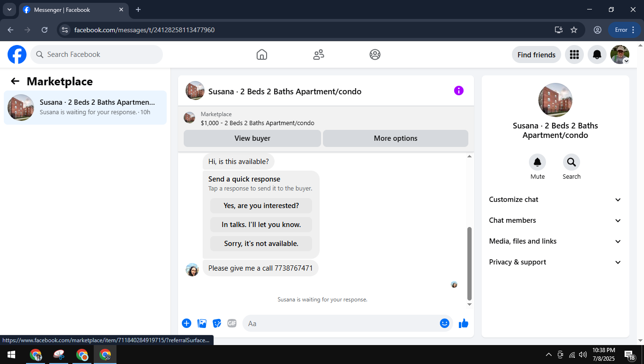
Task: Click the Facebook logo icon
Action: pos(17,55)
